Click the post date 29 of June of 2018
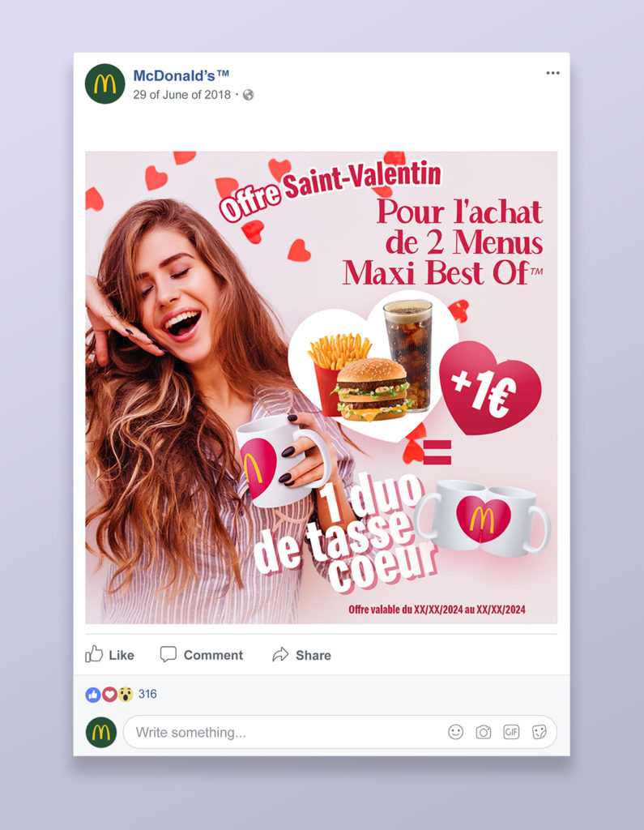 [181, 95]
